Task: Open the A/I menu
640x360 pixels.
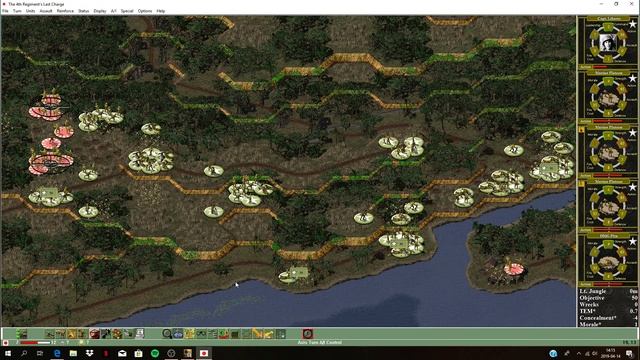Action: tap(113, 11)
